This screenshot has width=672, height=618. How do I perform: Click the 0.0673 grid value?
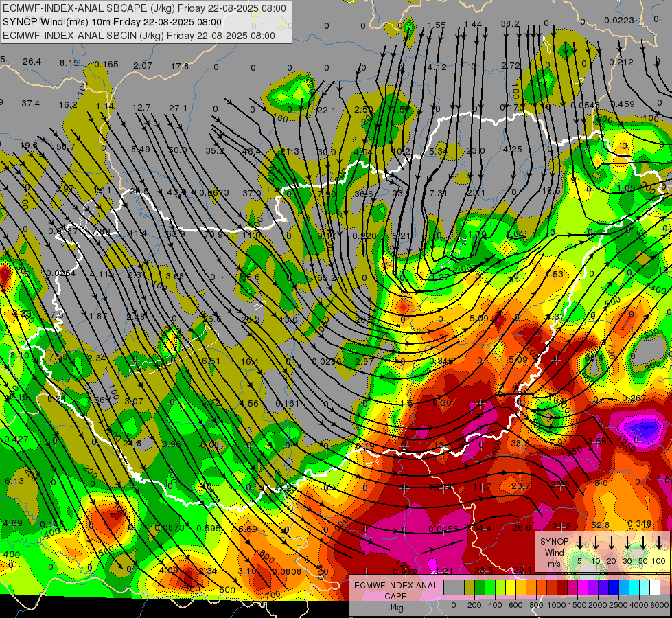214,193
